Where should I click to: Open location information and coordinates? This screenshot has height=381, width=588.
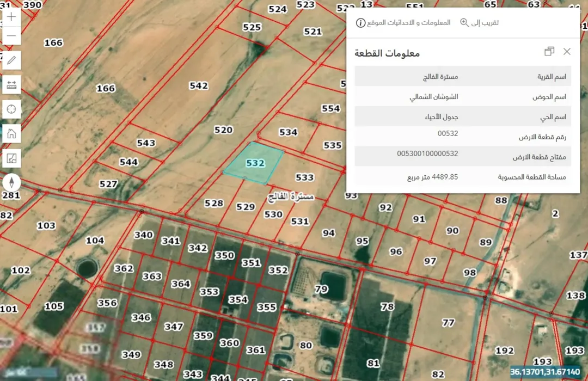click(403, 23)
